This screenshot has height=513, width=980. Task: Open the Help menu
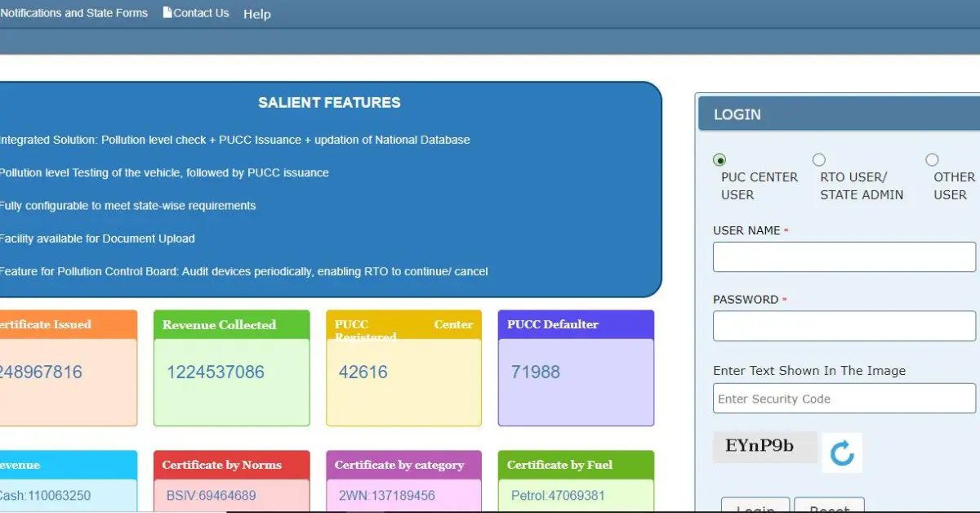click(256, 14)
